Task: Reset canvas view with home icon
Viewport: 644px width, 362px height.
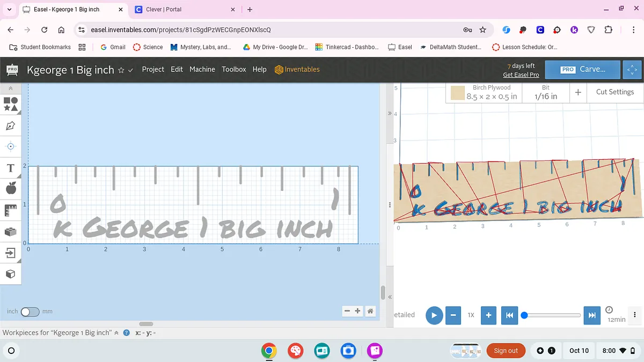Action: pos(370,311)
